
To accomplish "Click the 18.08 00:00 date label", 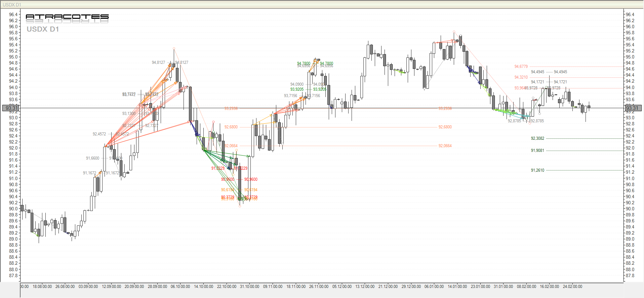I will click(x=42, y=287).
